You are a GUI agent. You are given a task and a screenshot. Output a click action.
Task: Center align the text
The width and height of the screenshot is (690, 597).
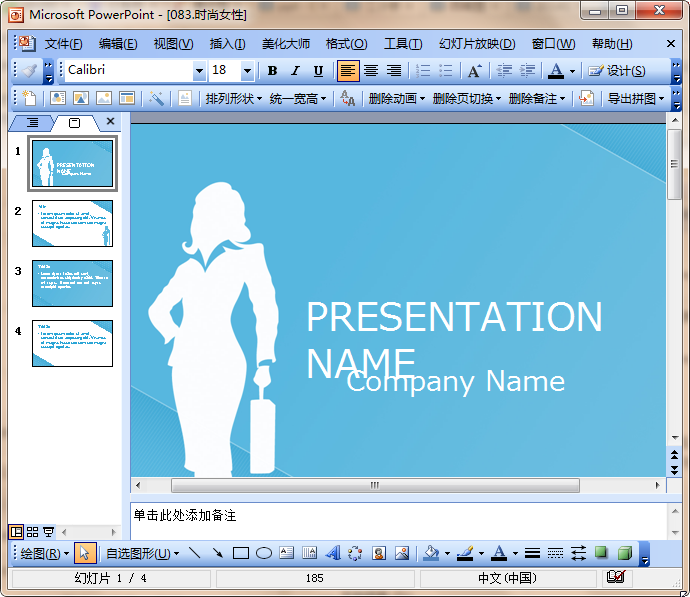[x=371, y=71]
